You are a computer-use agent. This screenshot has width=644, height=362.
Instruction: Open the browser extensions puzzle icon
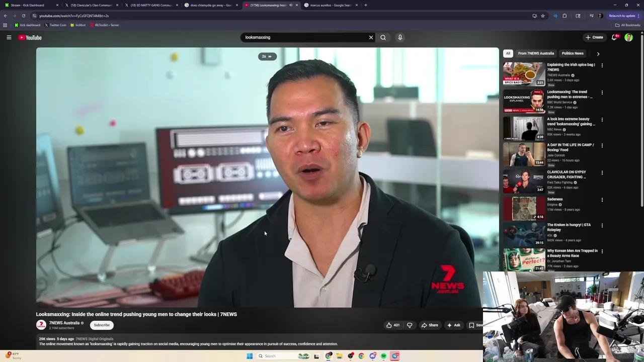coord(565,16)
